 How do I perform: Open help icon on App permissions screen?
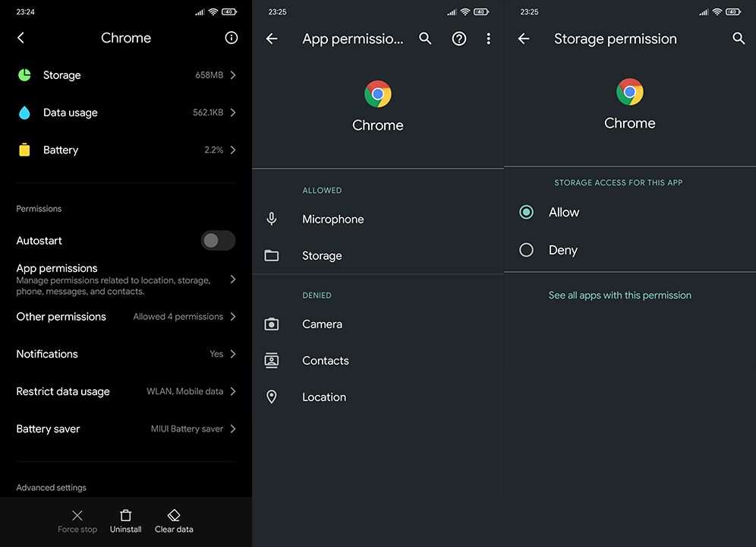coord(459,39)
